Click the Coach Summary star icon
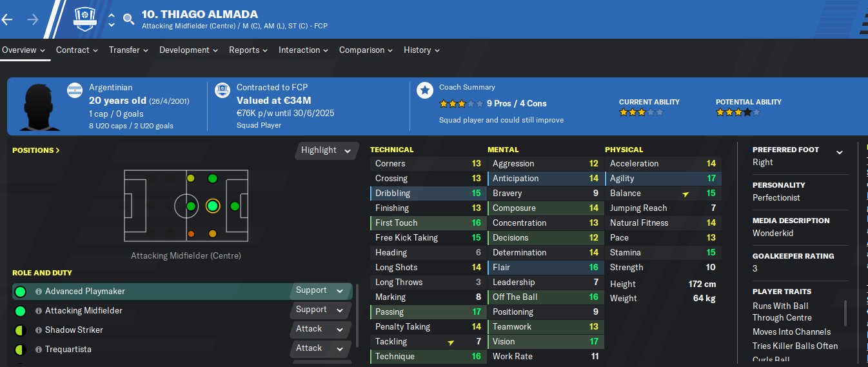This screenshot has width=868, height=367. coord(424,90)
